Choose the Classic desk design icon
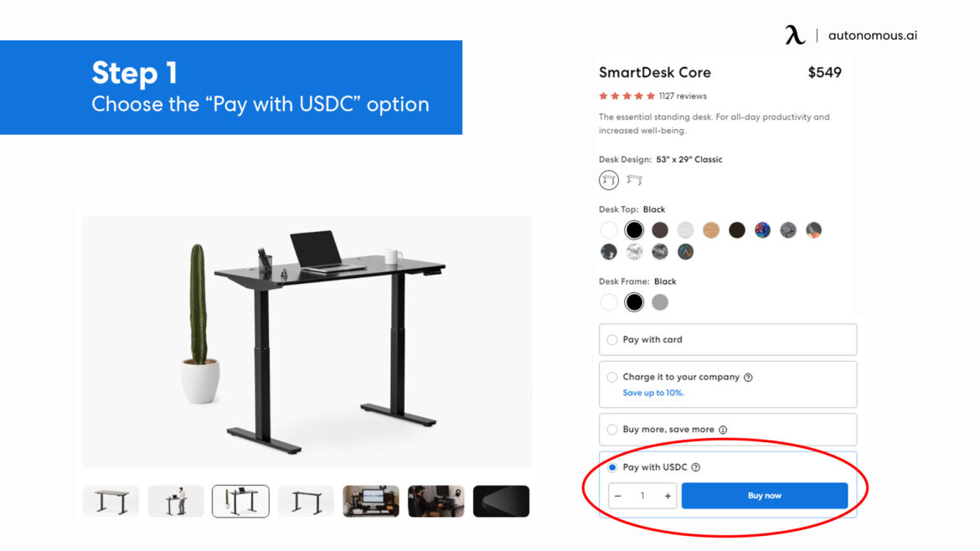Image resolution: width=980 pixels, height=551 pixels. pos(609,180)
